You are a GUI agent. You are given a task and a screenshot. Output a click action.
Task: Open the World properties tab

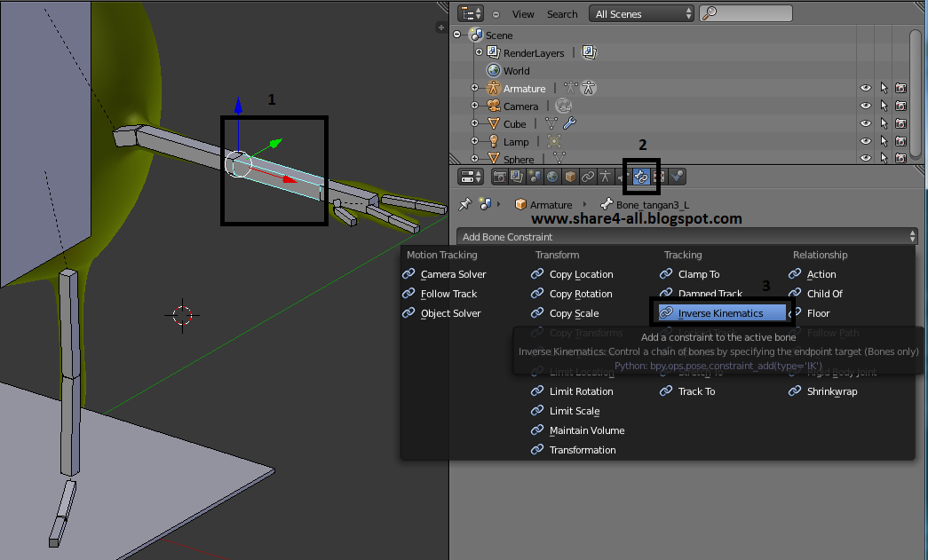551,176
